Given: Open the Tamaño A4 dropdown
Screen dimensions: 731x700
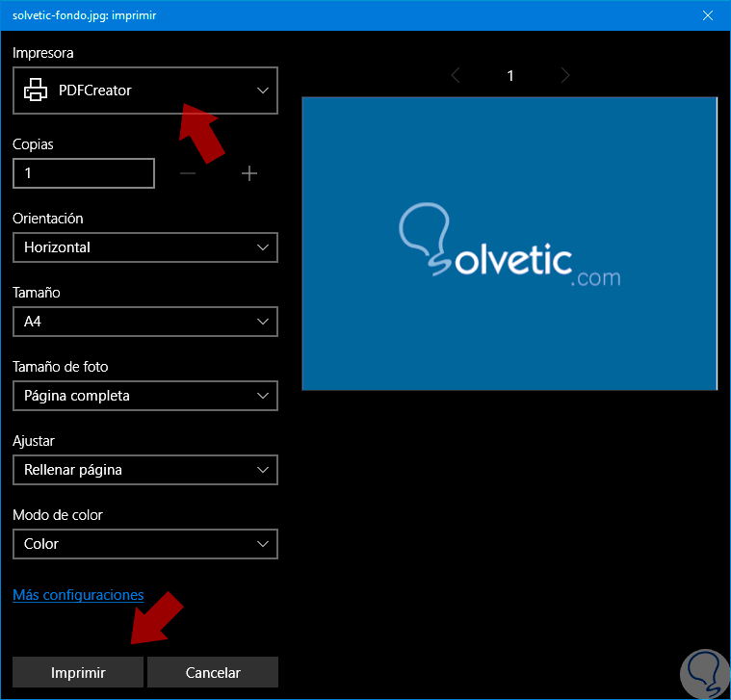Looking at the screenshot, I should pos(145,322).
